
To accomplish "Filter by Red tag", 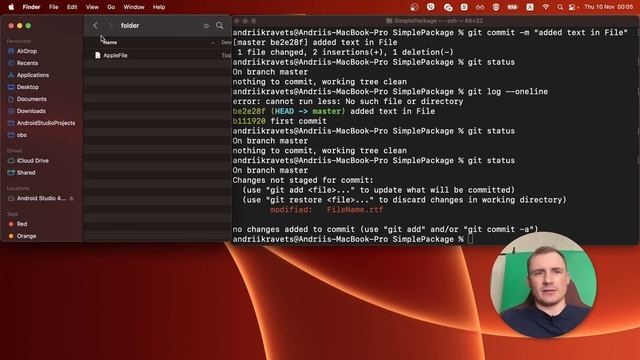I will pyautogui.click(x=22, y=224).
